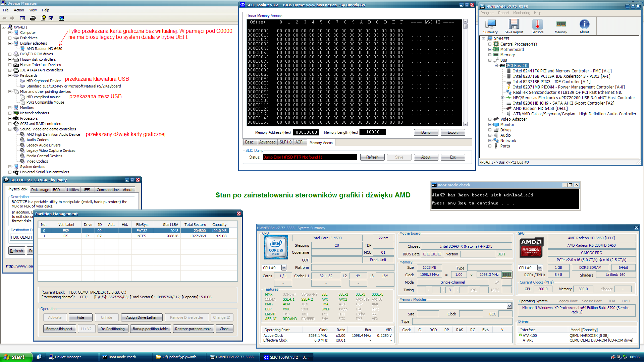The width and height of the screenshot is (644, 362).
Task: Expand the Monitors node in Device Manager
Action: pyautogui.click(x=10, y=108)
